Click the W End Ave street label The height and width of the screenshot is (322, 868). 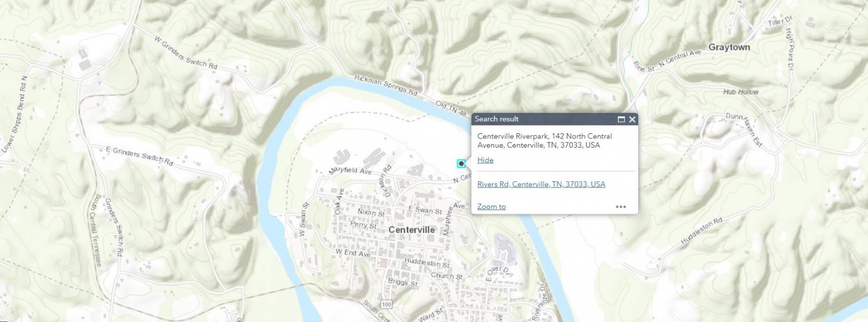click(x=352, y=253)
